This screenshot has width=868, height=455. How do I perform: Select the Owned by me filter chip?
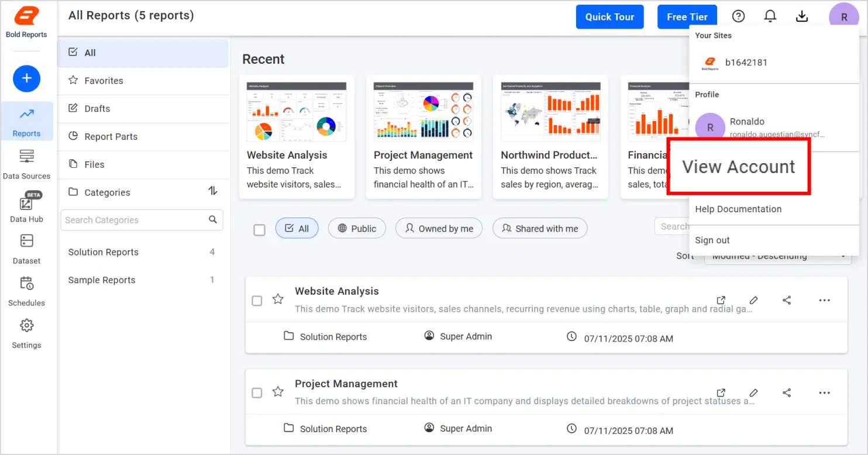[x=439, y=229]
